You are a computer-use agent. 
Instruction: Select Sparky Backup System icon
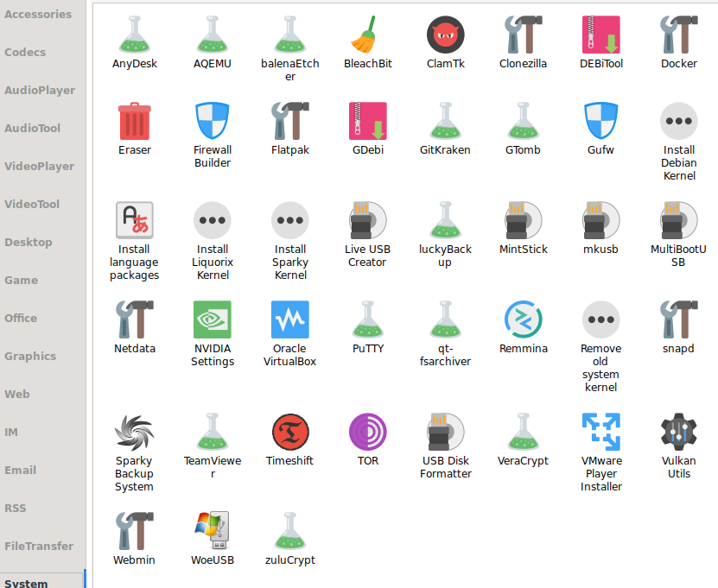point(135,432)
